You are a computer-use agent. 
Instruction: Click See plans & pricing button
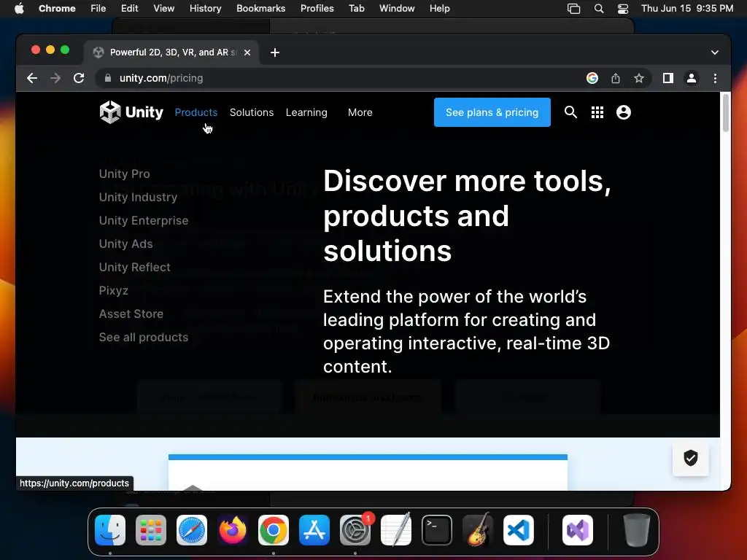point(492,112)
